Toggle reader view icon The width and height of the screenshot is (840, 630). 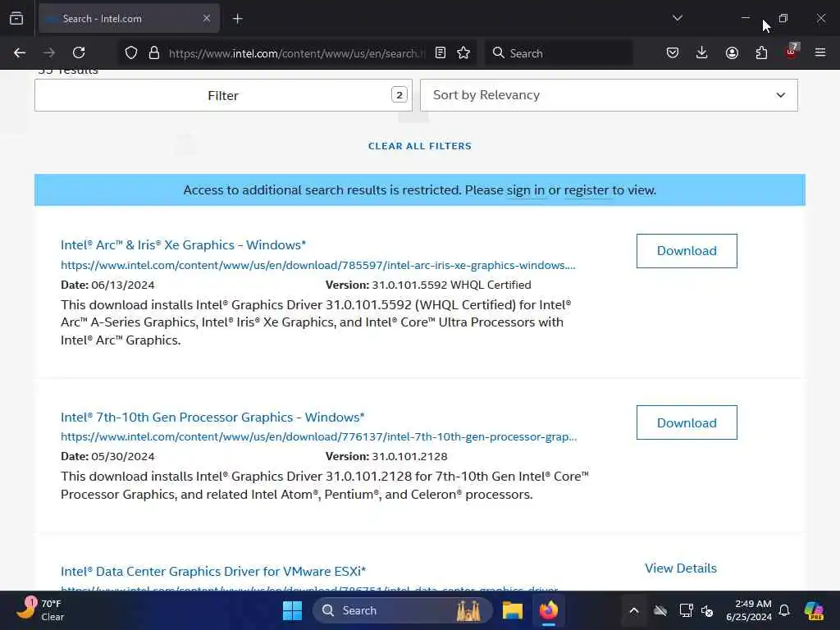point(441,52)
